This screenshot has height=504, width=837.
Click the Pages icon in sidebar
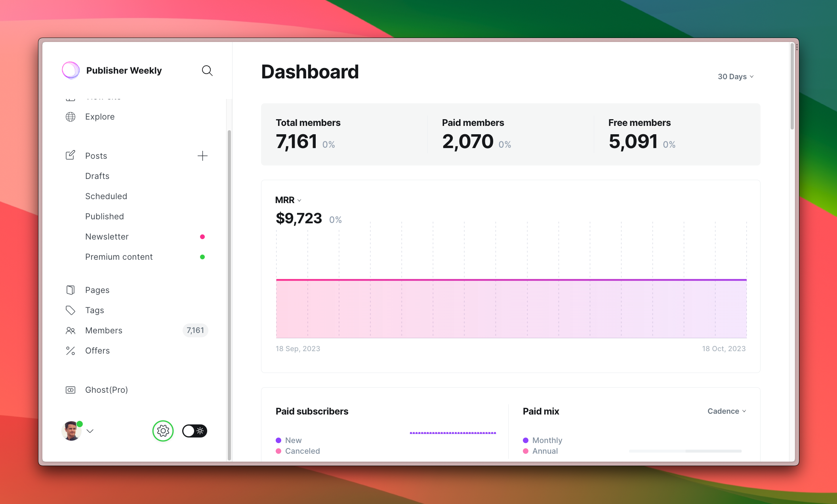pyautogui.click(x=71, y=290)
